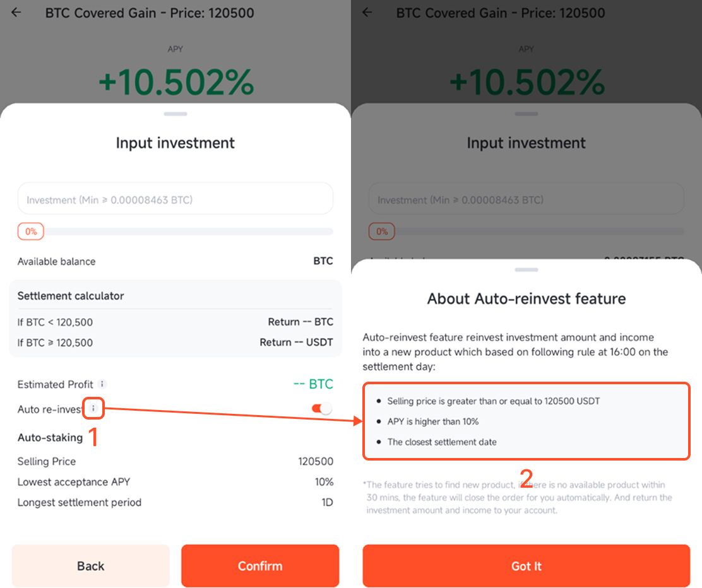Tap back arrow beside the undimmed Input investment sheet

pyautogui.click(x=16, y=13)
